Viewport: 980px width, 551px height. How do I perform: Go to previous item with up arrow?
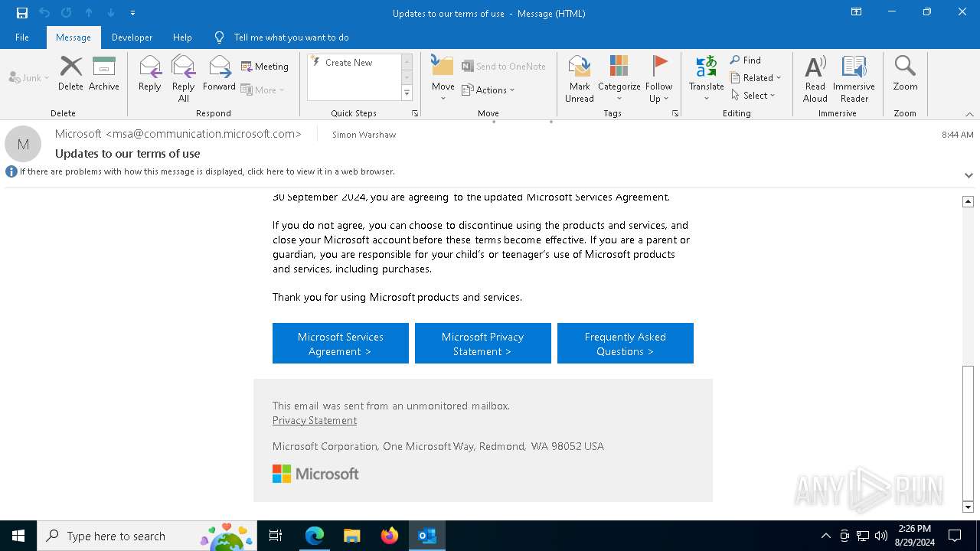(89, 13)
